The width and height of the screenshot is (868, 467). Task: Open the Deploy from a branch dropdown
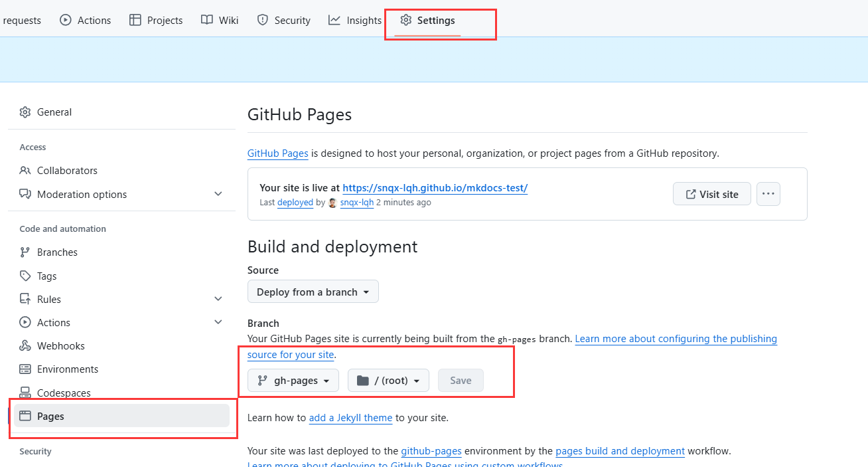[x=313, y=292]
